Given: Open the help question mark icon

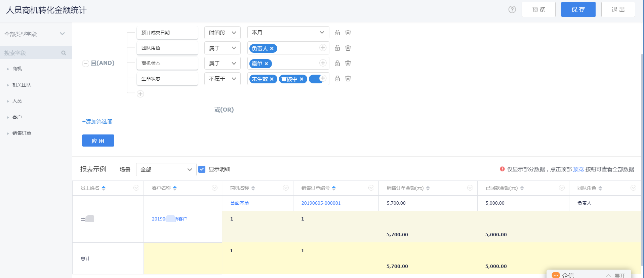Looking at the screenshot, I should tap(512, 9).
